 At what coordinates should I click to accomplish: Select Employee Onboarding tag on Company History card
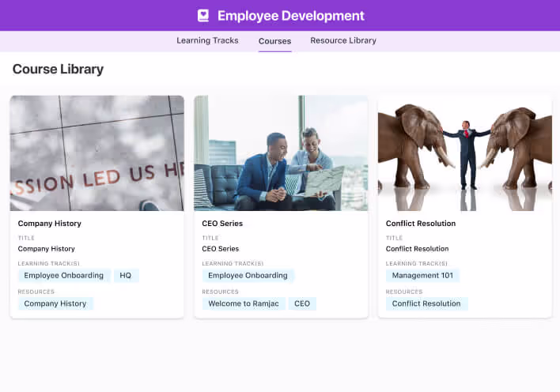pyautogui.click(x=64, y=276)
